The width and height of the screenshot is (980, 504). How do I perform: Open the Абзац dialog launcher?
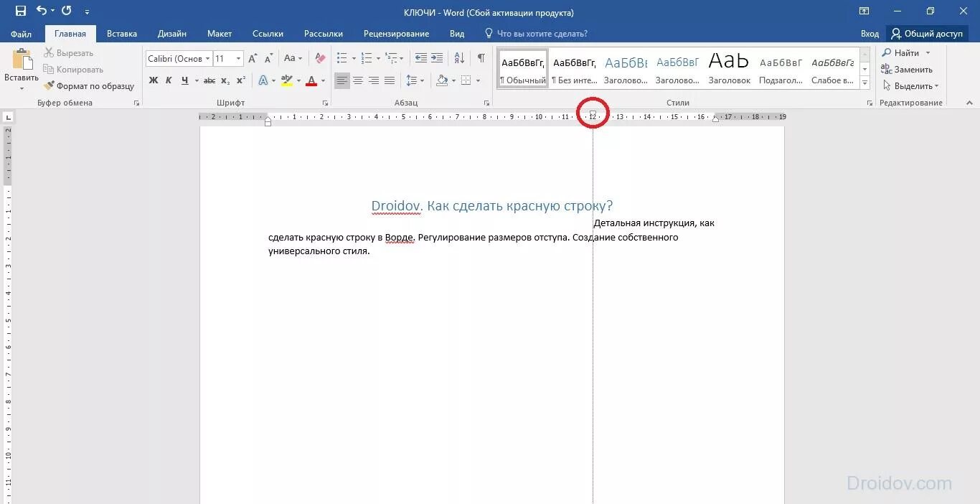pos(486,103)
